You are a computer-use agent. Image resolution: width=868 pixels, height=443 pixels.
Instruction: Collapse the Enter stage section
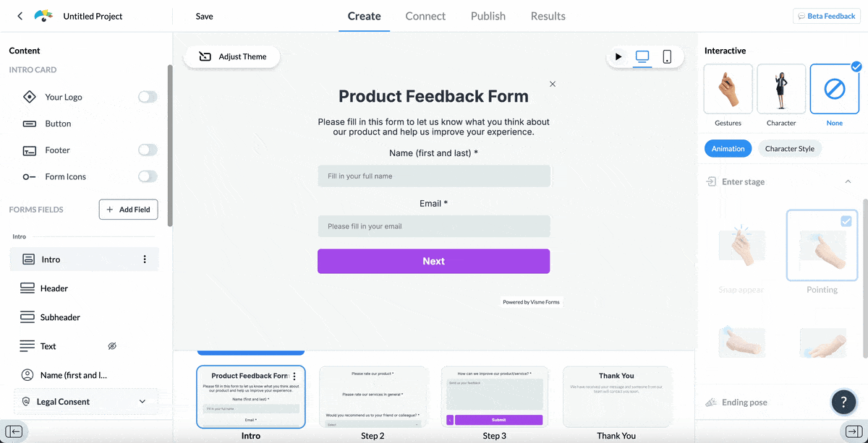pos(848,182)
